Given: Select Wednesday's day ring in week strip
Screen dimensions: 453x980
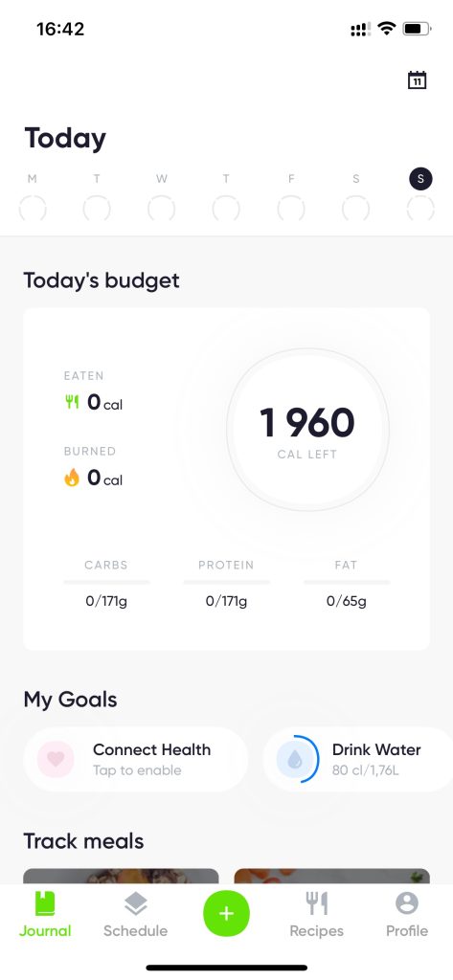Looking at the screenshot, I should pos(162,208).
